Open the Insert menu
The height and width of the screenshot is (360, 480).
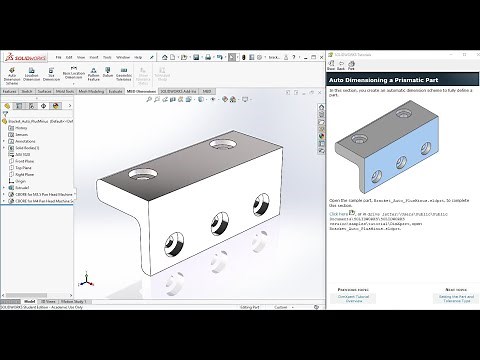tap(94, 57)
